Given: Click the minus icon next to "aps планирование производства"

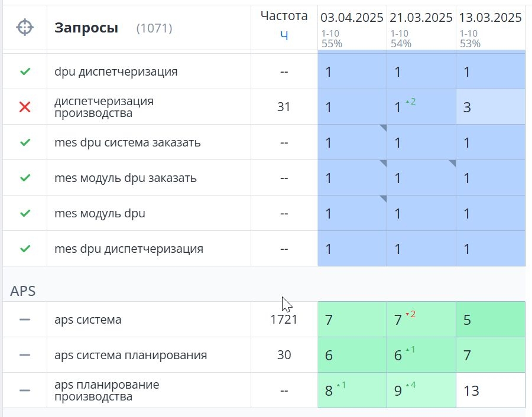Looking at the screenshot, I should click(x=24, y=390).
